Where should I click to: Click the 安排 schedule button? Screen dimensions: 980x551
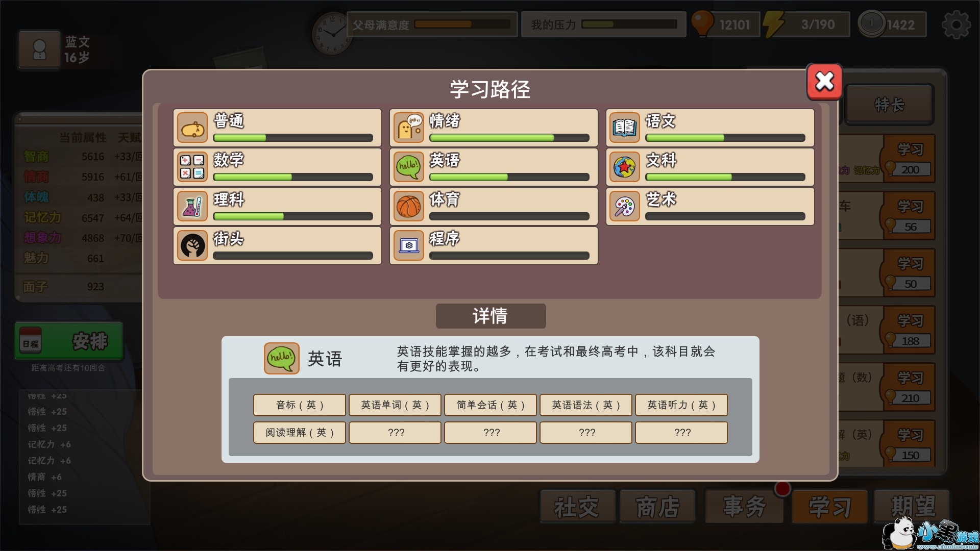69,341
